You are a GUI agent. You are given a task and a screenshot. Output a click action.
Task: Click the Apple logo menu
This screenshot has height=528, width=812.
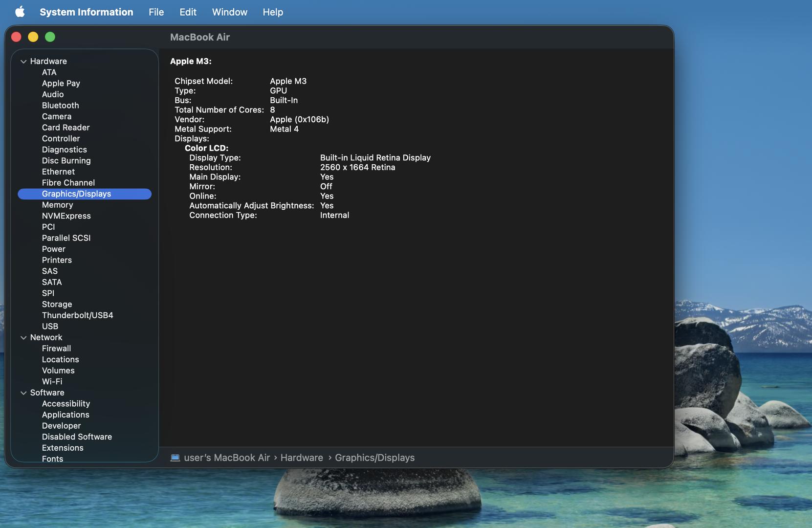[20, 12]
